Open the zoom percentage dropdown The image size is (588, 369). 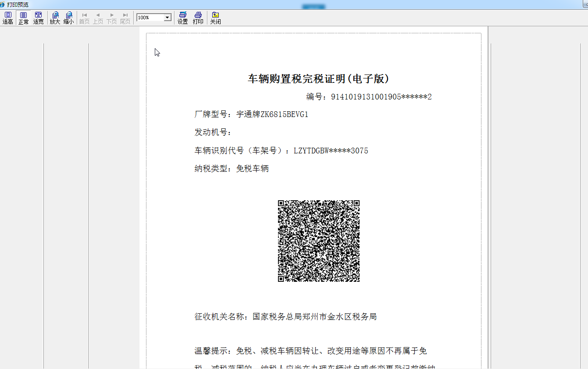click(x=167, y=17)
